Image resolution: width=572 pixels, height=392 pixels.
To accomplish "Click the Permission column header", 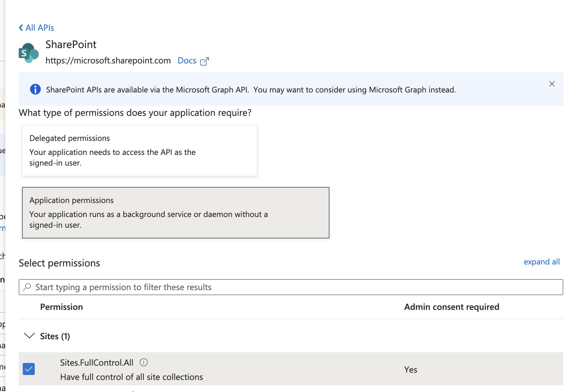I will point(61,307).
